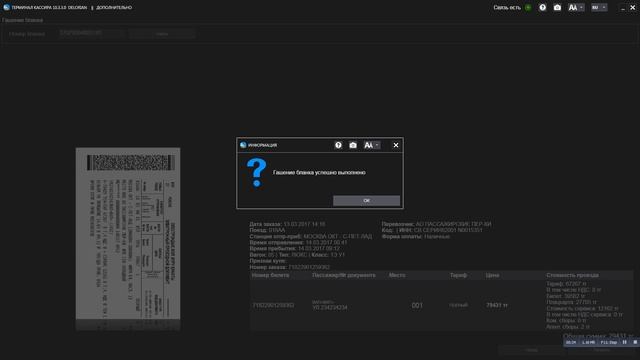Expand the font size dropdown arrow in dialog
This screenshot has width=640, height=360.
(377, 145)
